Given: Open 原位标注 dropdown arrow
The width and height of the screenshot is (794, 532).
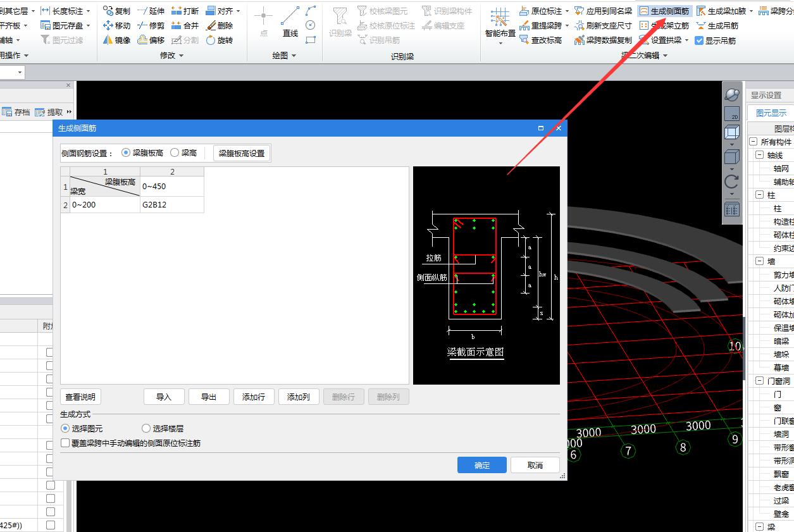Looking at the screenshot, I should (567, 11).
